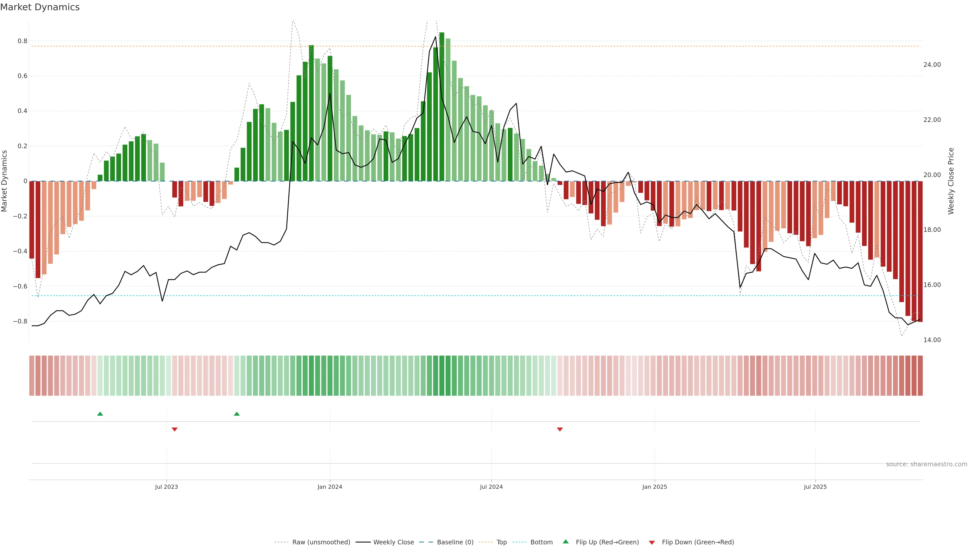
Task: Click the Raw (unsmoothed) legend line symbol
Action: pos(281,542)
